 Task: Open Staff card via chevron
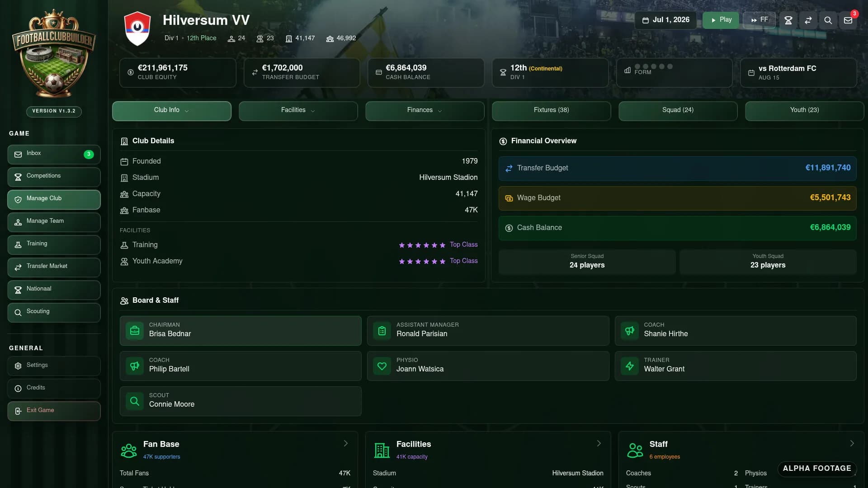point(852,444)
